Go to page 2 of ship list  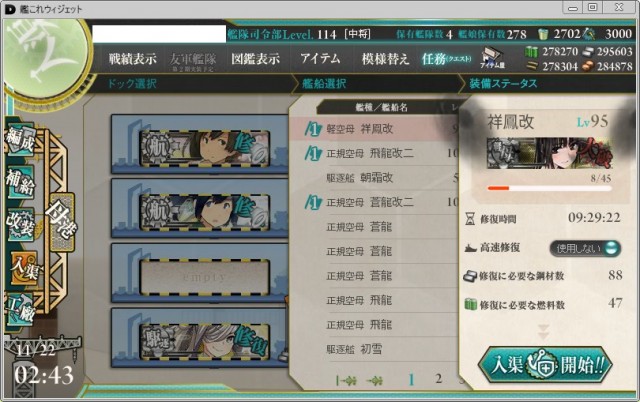click(438, 379)
